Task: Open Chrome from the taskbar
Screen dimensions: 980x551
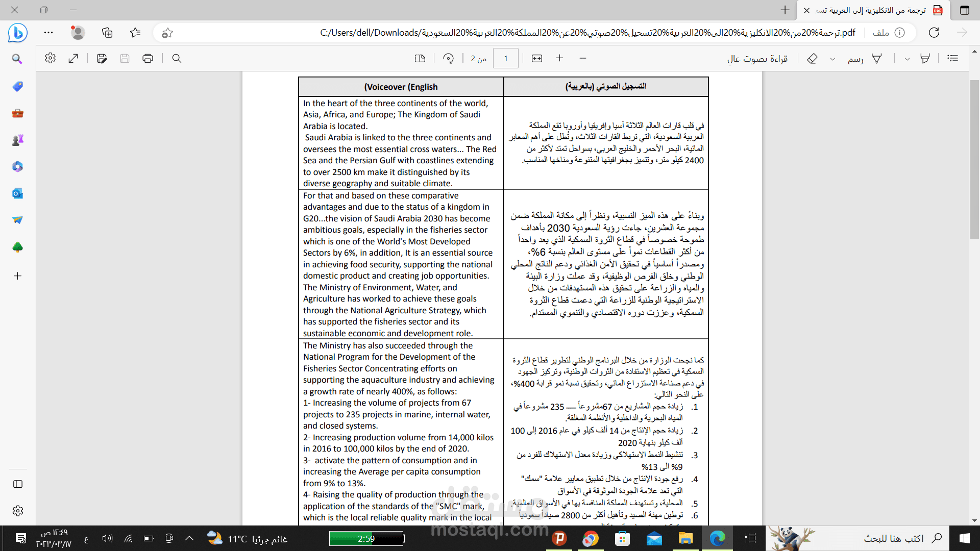Action: pyautogui.click(x=591, y=538)
